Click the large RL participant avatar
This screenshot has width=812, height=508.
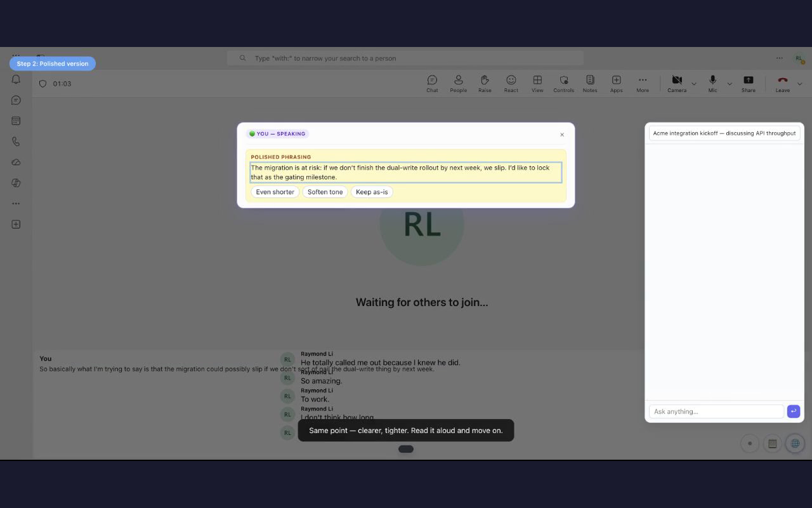(x=422, y=224)
